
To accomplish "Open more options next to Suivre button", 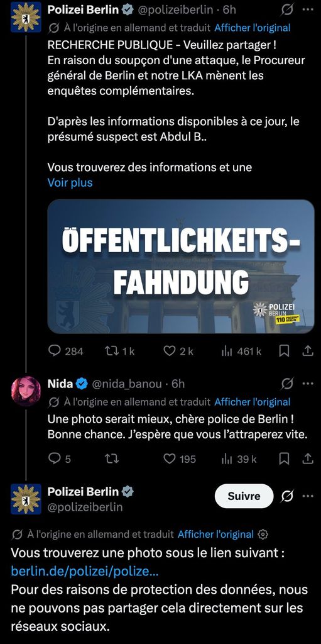I will pyautogui.click(x=308, y=496).
